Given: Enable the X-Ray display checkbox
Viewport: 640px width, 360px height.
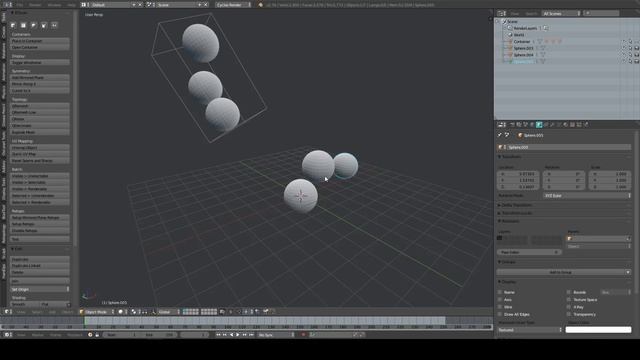Looking at the screenshot, I should pyautogui.click(x=569, y=307).
